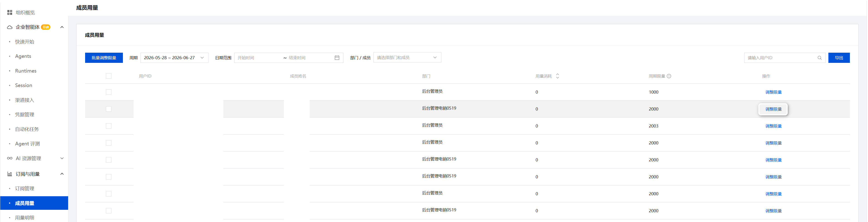Select 成员用量 active menu item
This screenshot has height=222, width=868.
click(x=34, y=203)
